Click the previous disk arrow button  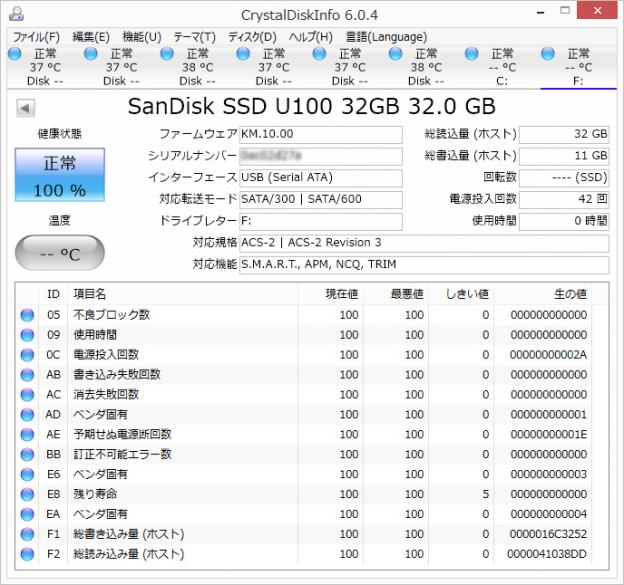point(25,107)
